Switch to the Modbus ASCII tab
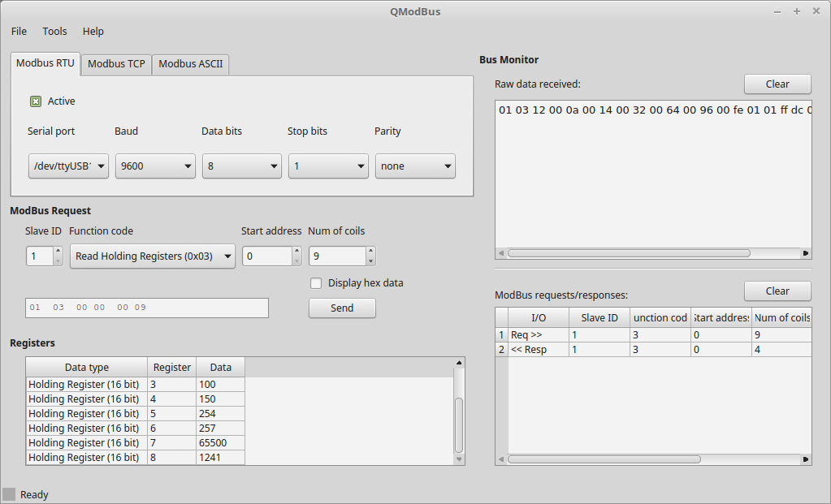 (x=191, y=64)
